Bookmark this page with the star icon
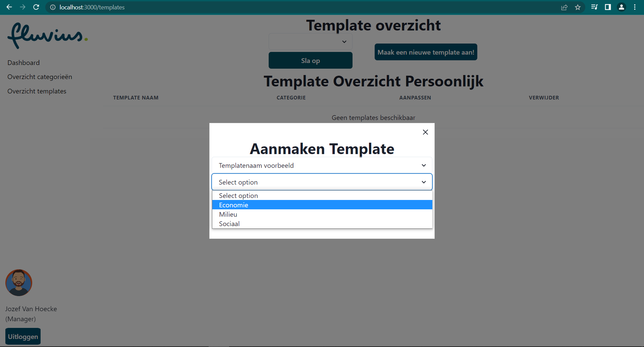The image size is (644, 347). tap(578, 7)
